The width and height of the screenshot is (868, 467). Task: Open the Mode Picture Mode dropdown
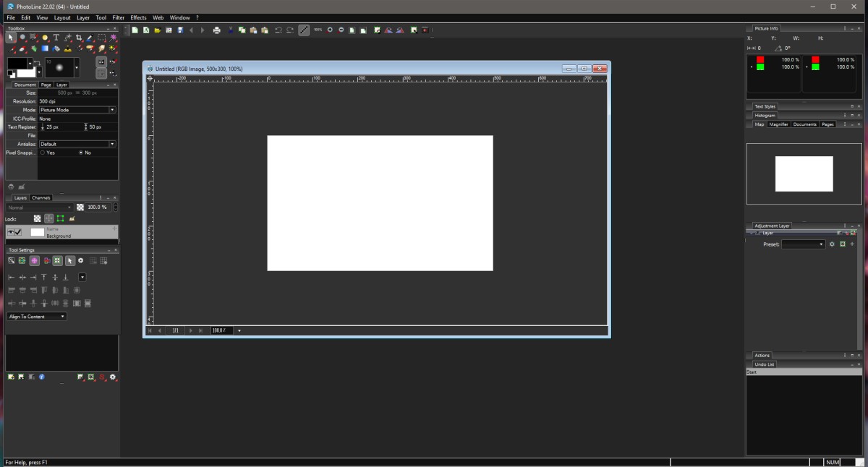[x=77, y=110]
